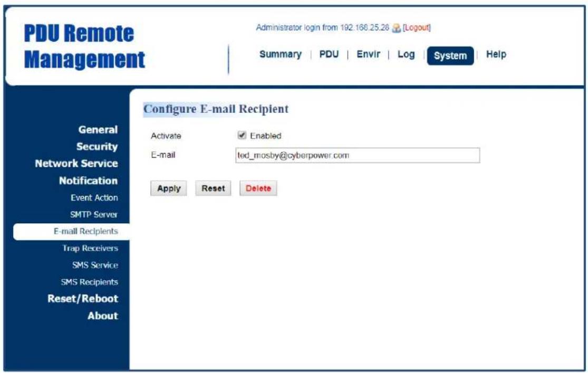Viewport: 588px width, 373px height.
Task: Open About in the sidebar
Action: coord(103,316)
